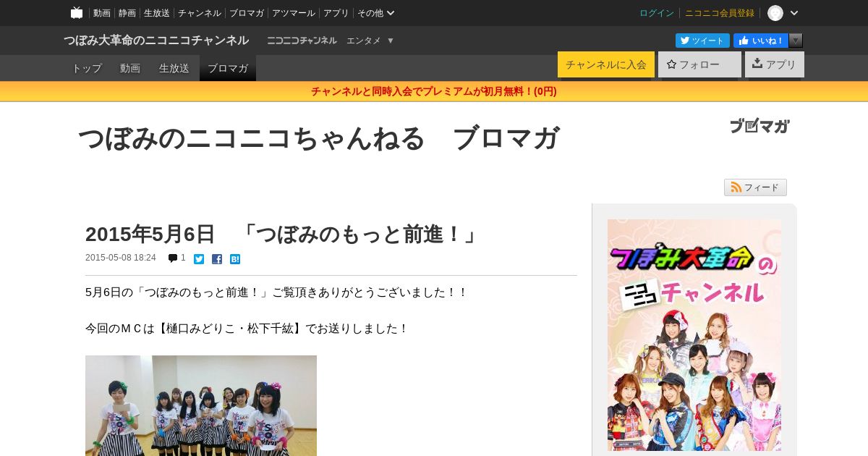The image size is (868, 456).
Task: Open つぼみのニコニコちゃんねる ブロマガ heading
Action: (x=318, y=138)
